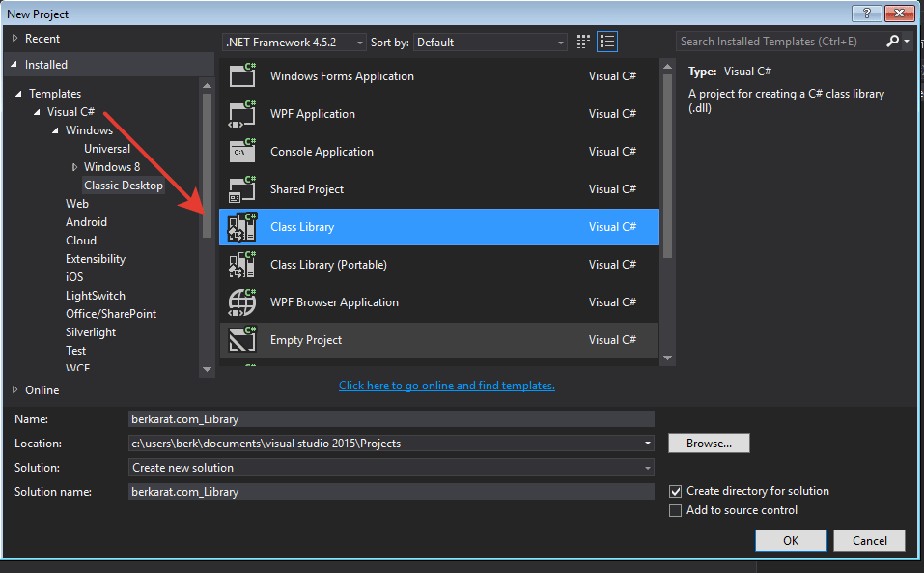The image size is (924, 573).
Task: Click the Name input field
Action: (391, 419)
